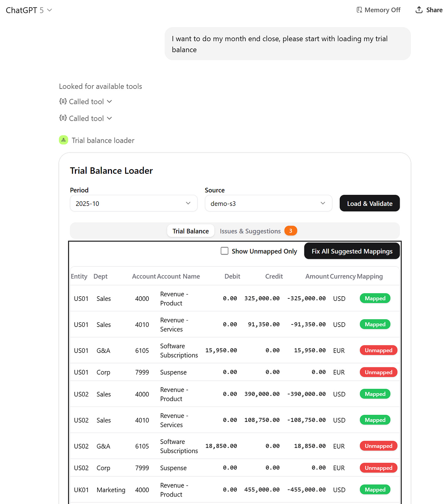The image size is (446, 504).
Task: Click the orange 3 issues badge
Action: pyautogui.click(x=291, y=231)
